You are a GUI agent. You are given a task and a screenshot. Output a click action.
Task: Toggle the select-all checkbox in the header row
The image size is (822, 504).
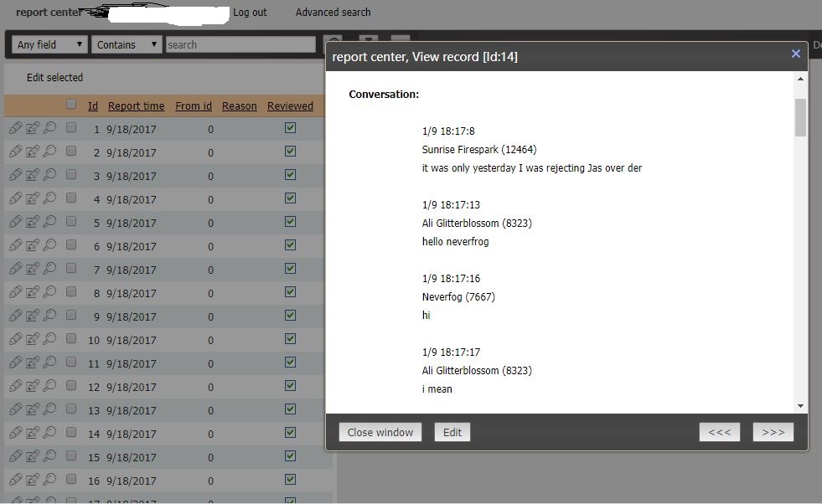pyautogui.click(x=72, y=105)
